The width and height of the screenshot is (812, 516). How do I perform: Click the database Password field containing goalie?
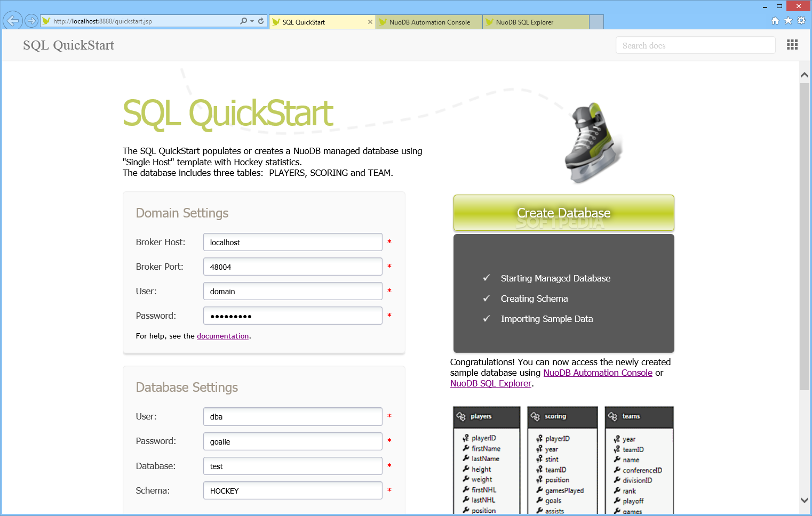292,441
